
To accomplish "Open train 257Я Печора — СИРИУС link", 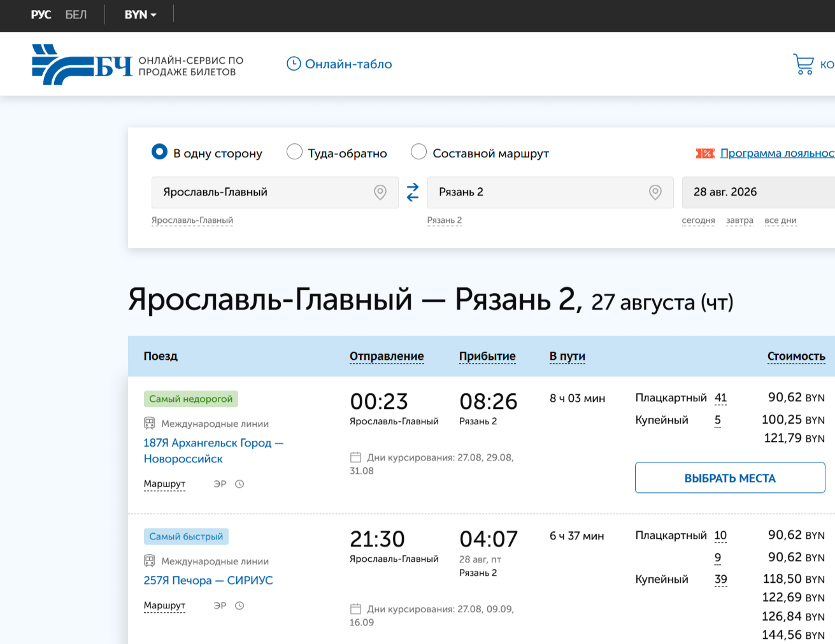I will 208,580.
